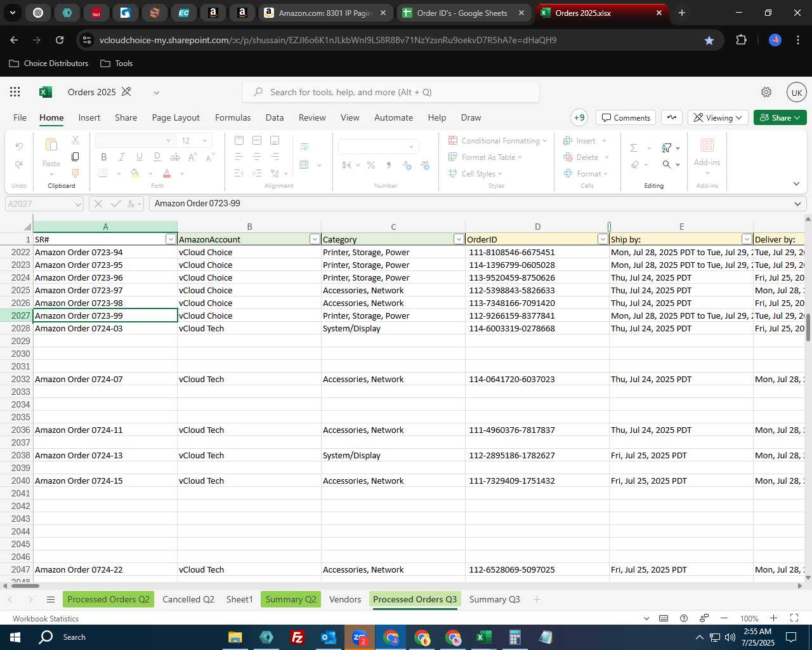Expand the Name Box dropdown
The width and height of the screenshot is (812, 650).
tap(78, 204)
